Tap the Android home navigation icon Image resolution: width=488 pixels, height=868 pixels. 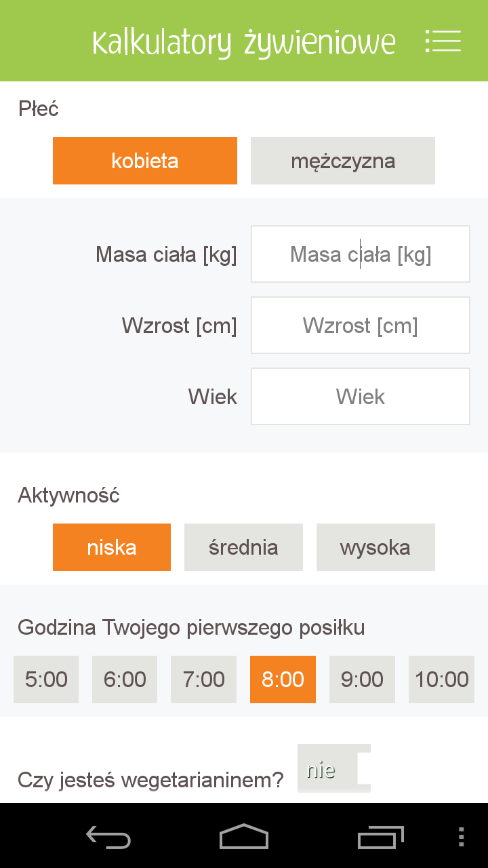(x=244, y=836)
